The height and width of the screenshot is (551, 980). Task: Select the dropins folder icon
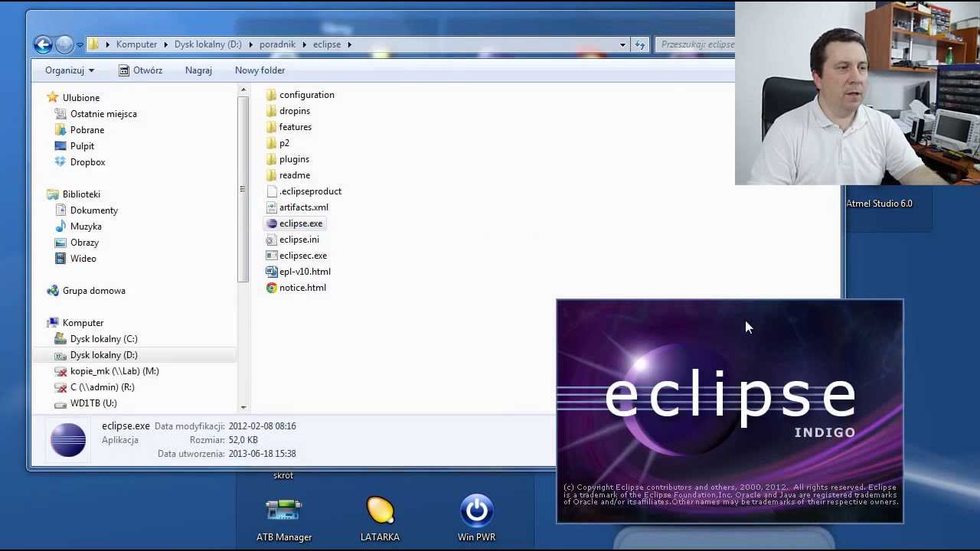tap(271, 111)
